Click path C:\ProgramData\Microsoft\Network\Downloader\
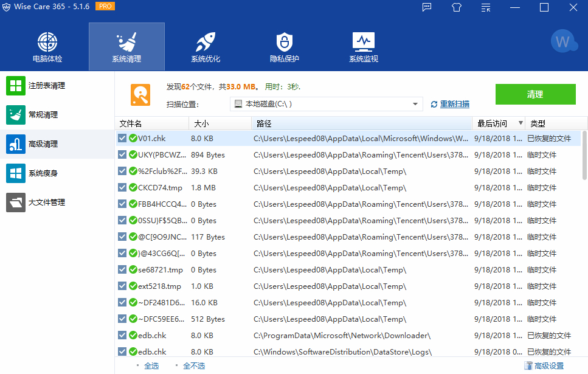588x374 pixels. [x=342, y=335]
